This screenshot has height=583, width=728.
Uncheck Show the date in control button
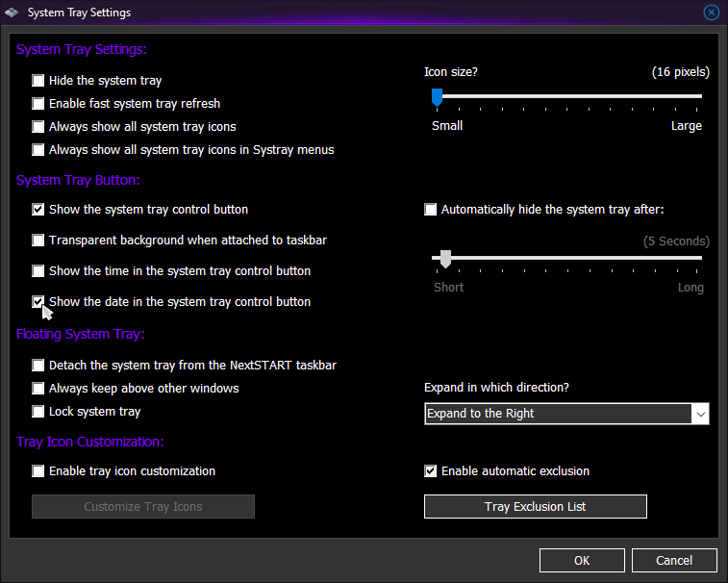click(x=38, y=302)
